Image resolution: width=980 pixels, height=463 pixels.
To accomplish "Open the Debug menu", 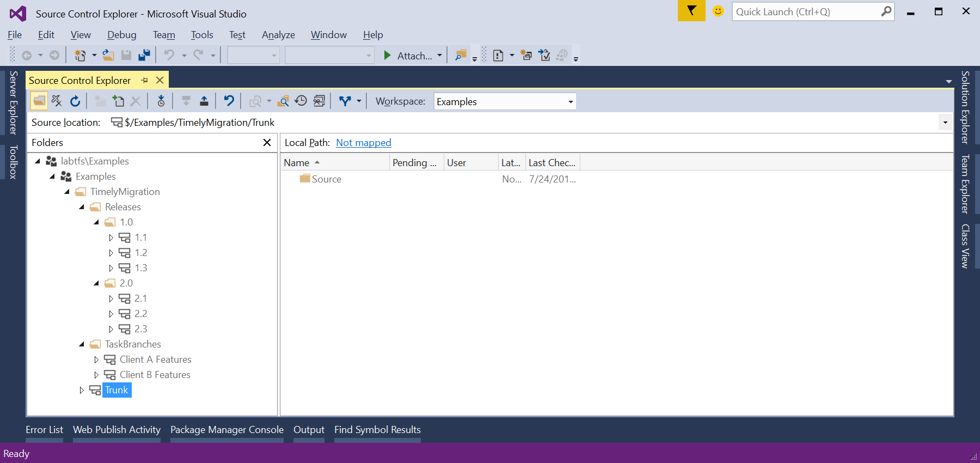I will [122, 34].
